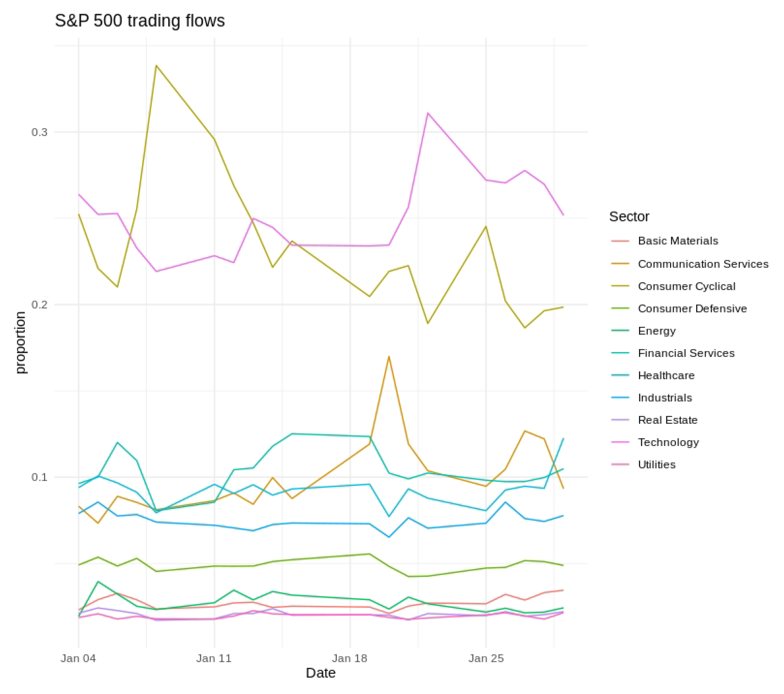Select the "Jan 04" x-axis tick label
The height and width of the screenshot is (694, 784).
tap(78, 658)
